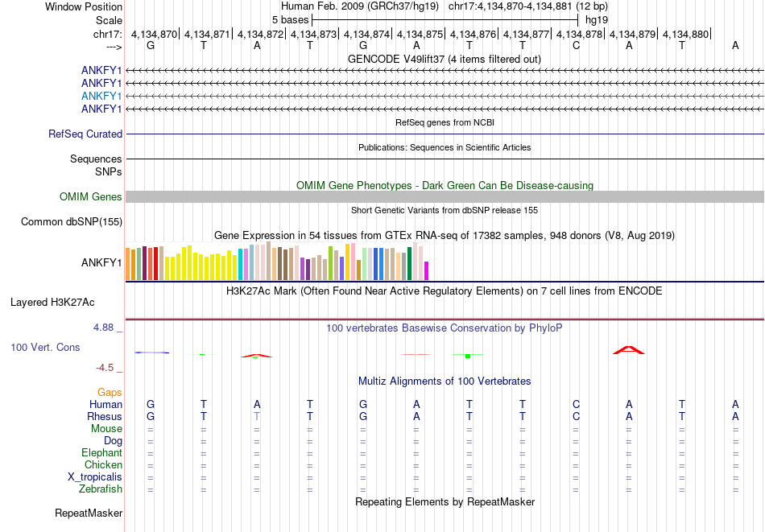Click the X_tropicalis species row label
Screen dimensions: 765x532
pyautogui.click(x=95, y=477)
